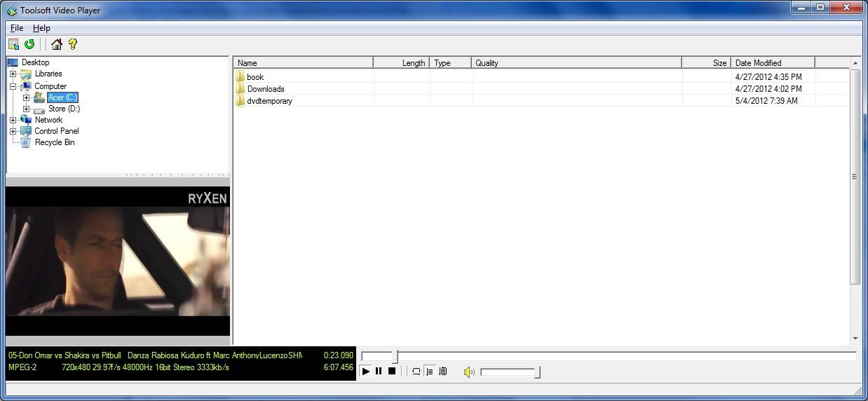Sort file list by Type column

pos(450,62)
